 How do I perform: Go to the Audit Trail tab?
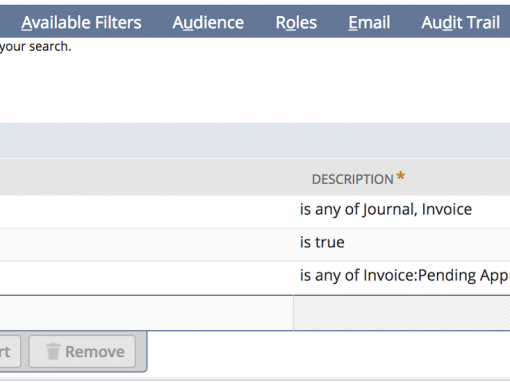(460, 23)
